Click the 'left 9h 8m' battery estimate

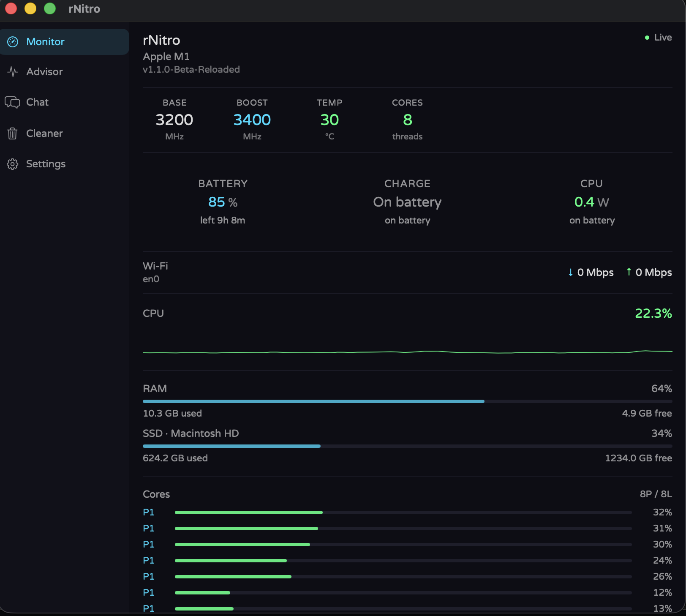(x=223, y=221)
